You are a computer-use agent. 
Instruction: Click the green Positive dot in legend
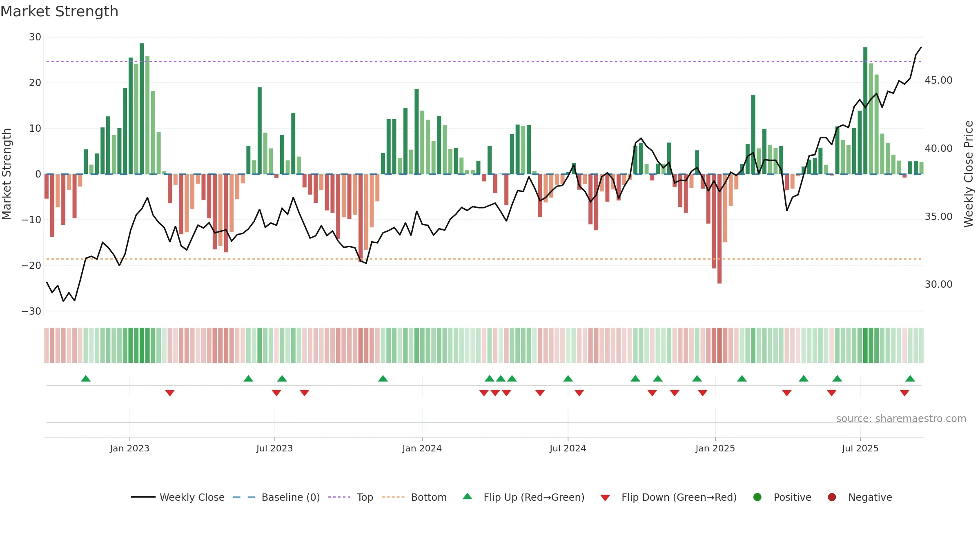pyautogui.click(x=757, y=497)
